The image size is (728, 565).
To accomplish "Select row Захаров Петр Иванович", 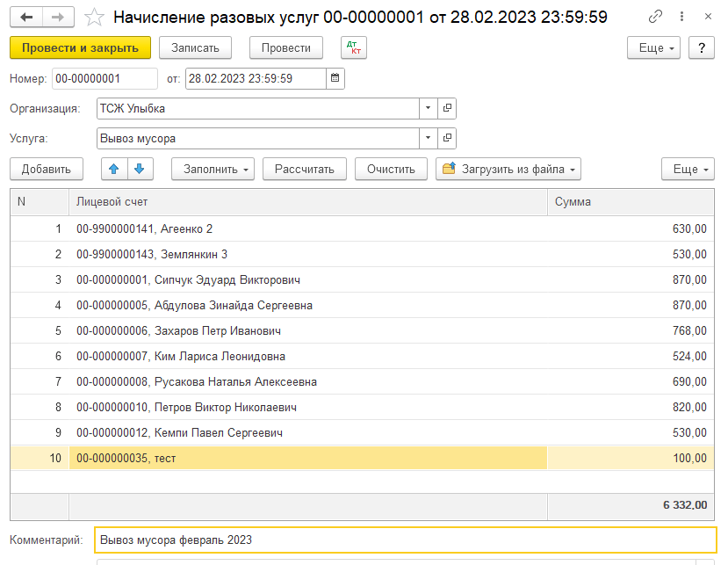I will [x=362, y=330].
